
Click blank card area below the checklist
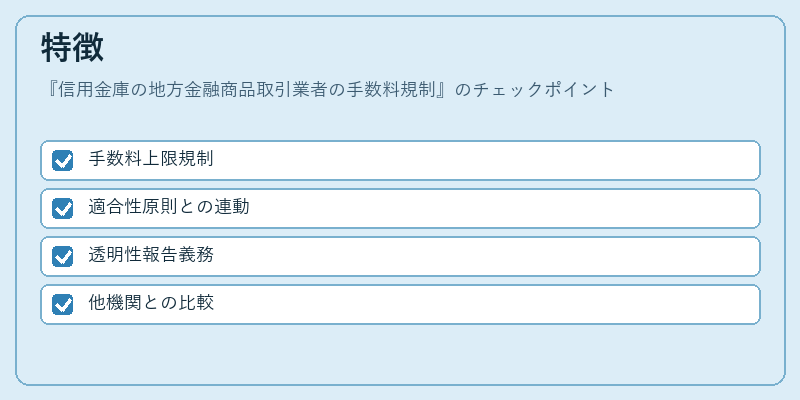(x=400, y=354)
